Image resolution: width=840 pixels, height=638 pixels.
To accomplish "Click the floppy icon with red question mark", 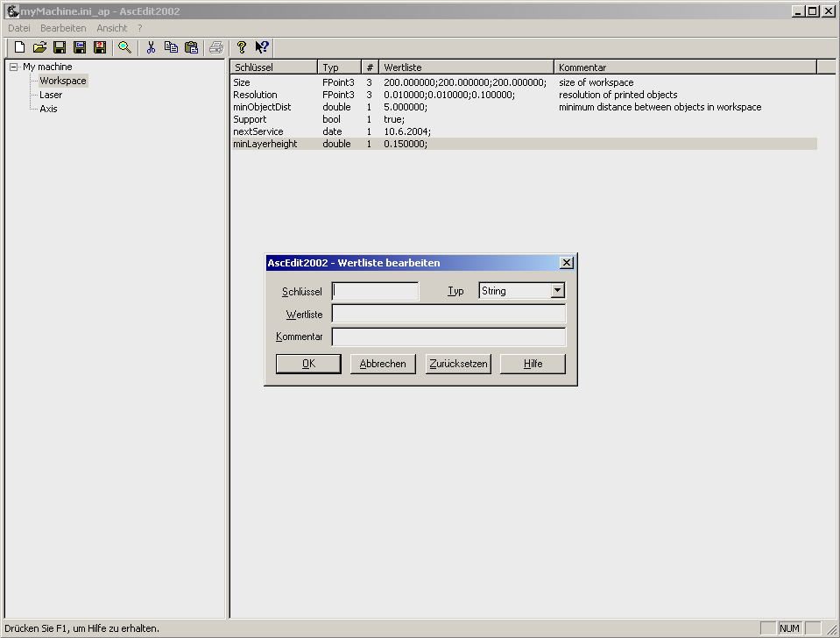I will [x=100, y=47].
